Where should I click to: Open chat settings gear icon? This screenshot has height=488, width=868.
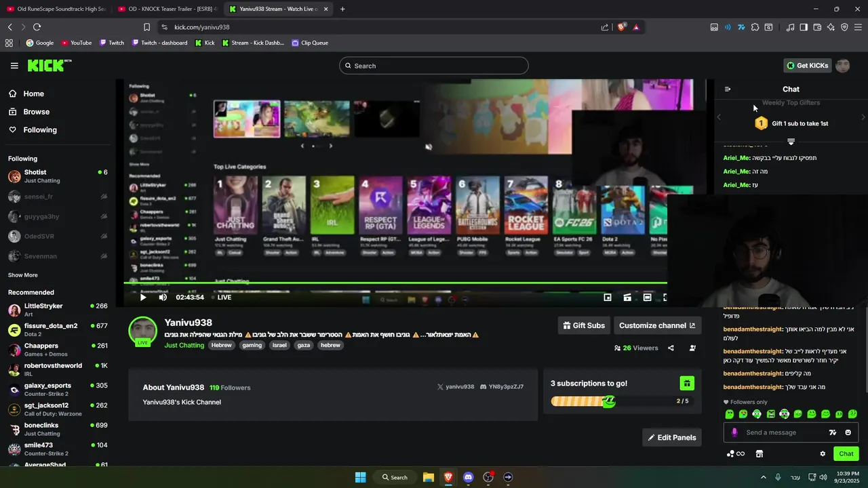(x=823, y=454)
